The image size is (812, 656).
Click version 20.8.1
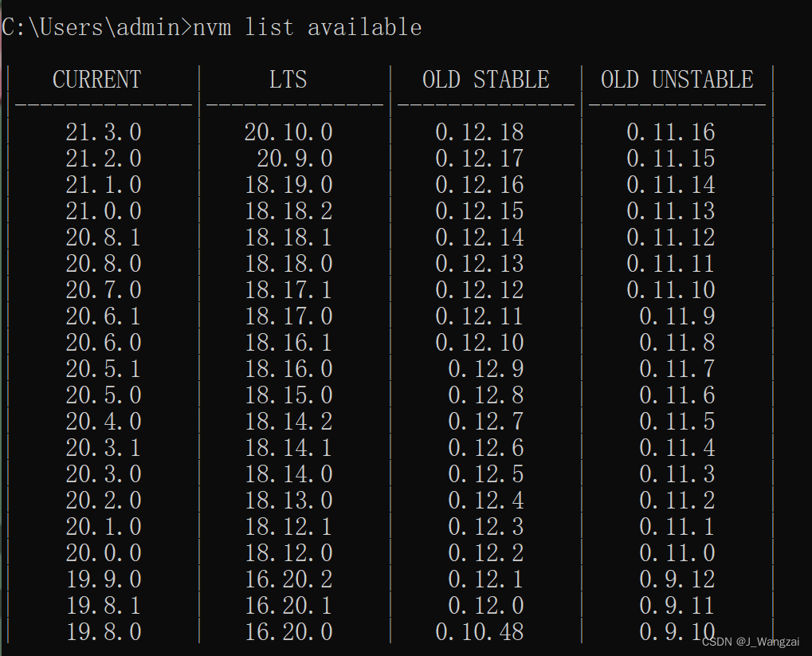(104, 238)
